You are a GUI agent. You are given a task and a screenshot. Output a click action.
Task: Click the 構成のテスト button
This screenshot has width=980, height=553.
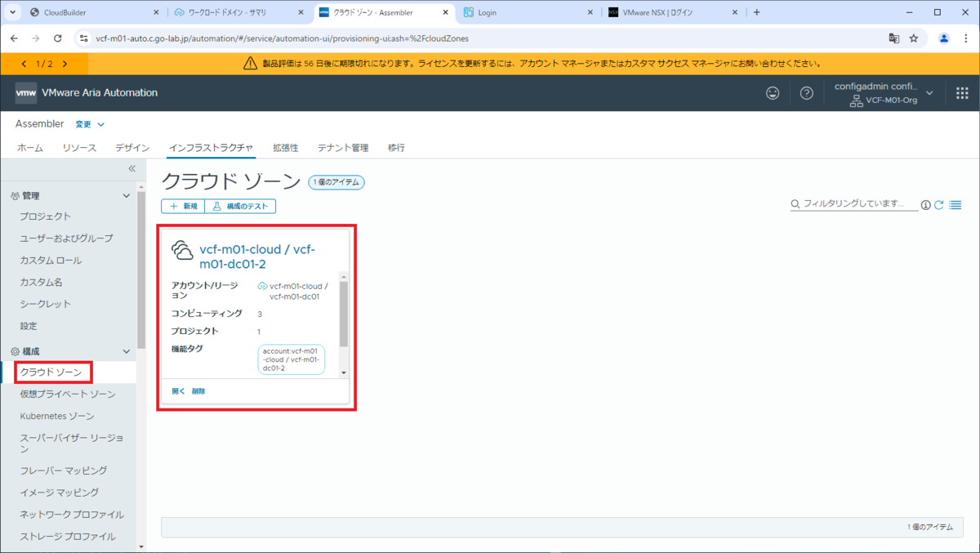[240, 207]
